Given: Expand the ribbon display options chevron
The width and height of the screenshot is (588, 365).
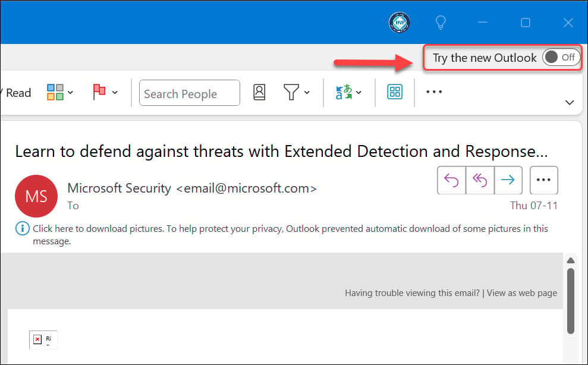Looking at the screenshot, I should (570, 102).
